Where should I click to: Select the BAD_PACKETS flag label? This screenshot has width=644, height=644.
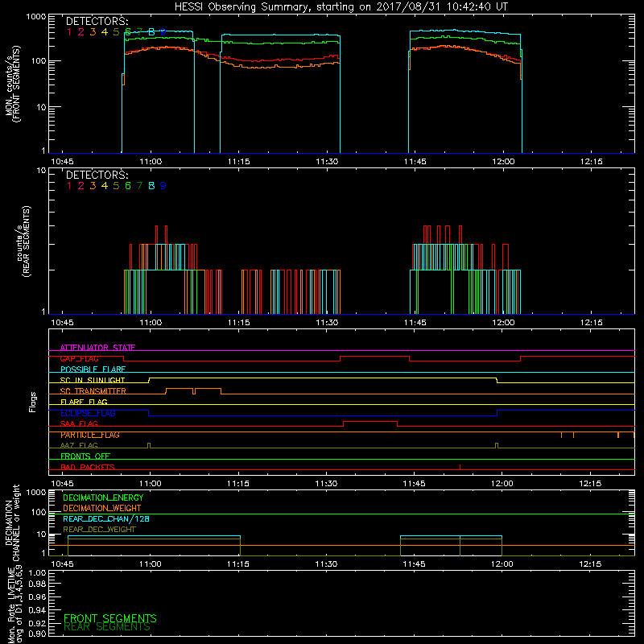click(88, 467)
